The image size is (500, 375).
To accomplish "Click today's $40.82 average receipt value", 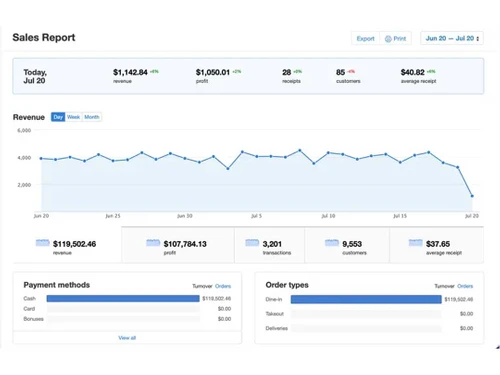I will (x=413, y=72).
